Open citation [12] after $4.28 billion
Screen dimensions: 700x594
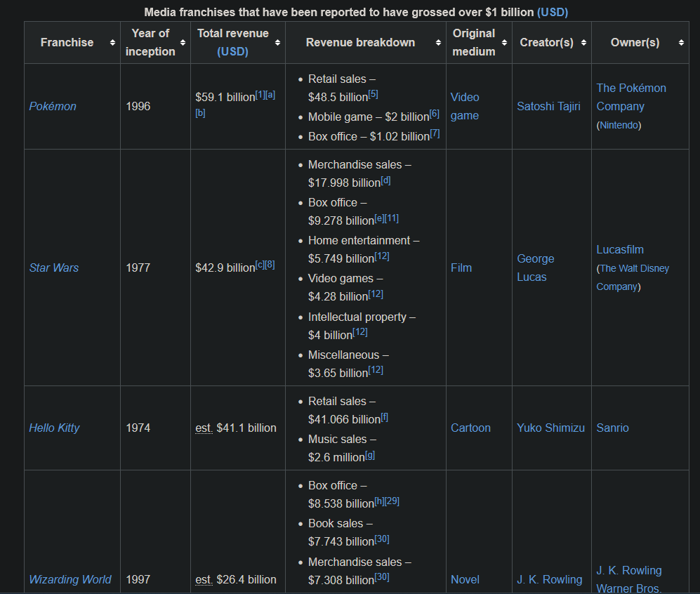376,294
